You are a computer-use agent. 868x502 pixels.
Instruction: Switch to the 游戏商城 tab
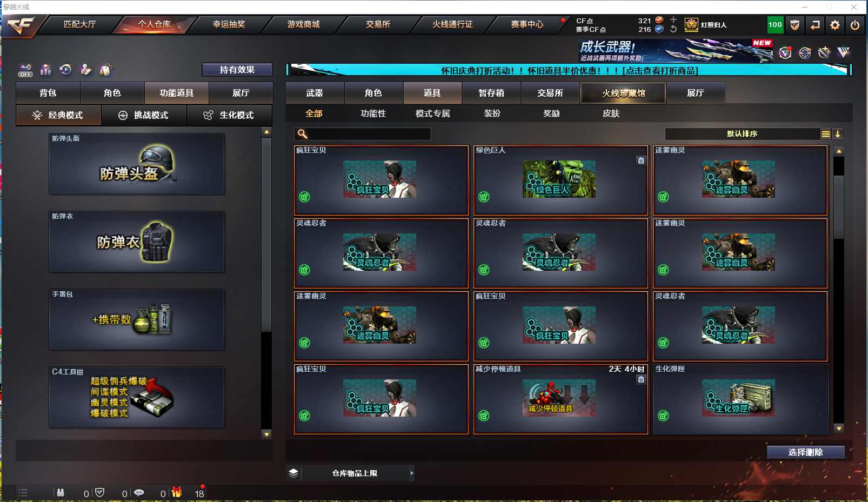[303, 24]
